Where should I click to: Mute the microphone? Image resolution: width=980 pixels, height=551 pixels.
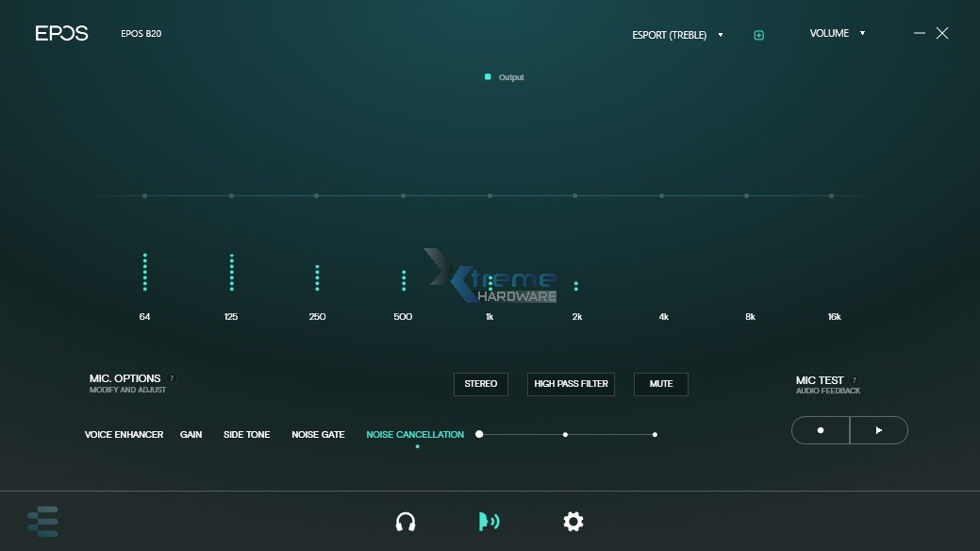tap(660, 384)
